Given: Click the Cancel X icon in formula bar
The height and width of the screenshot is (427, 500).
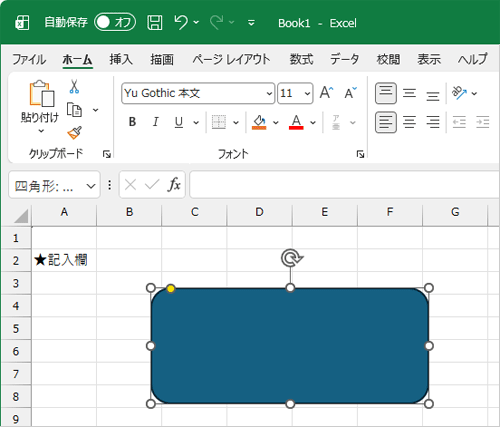Looking at the screenshot, I should (130, 185).
